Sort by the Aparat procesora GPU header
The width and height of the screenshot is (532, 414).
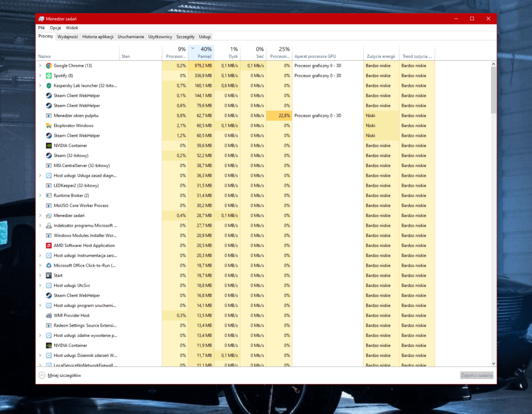pos(328,53)
